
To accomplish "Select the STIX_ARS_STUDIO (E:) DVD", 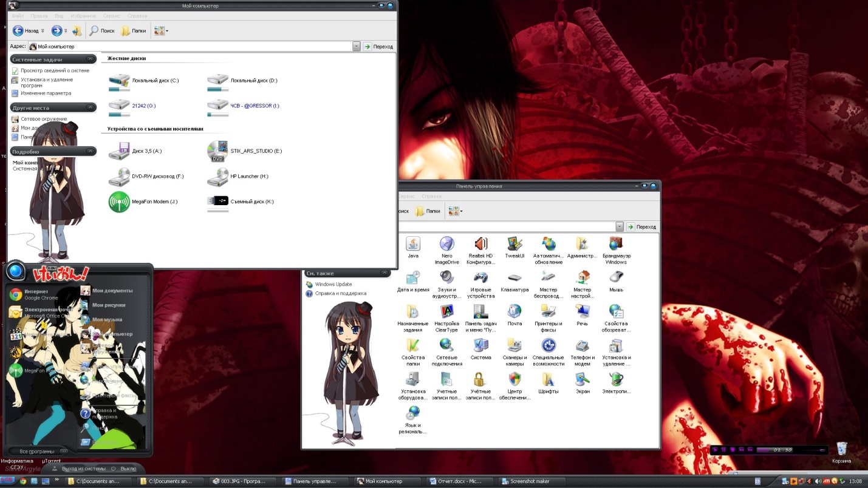I will click(x=244, y=151).
